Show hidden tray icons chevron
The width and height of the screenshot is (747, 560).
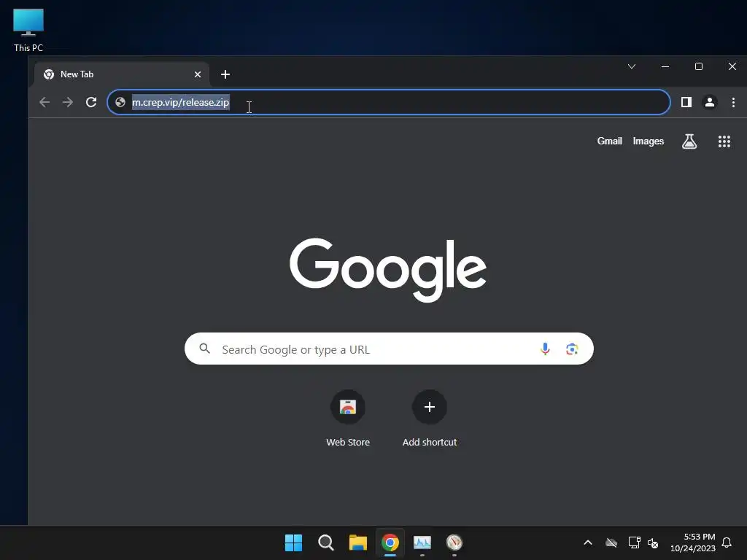(588, 542)
